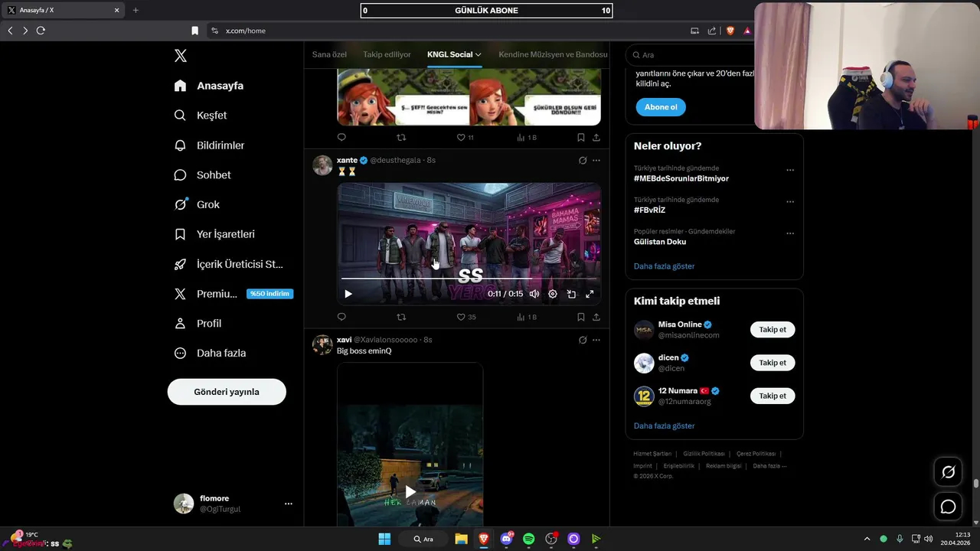Open account options next to flomore
This screenshot has height=551, width=980.
click(289, 504)
